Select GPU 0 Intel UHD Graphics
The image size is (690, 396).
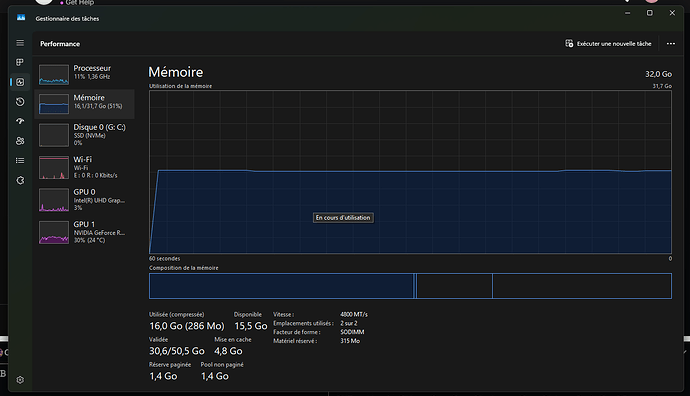(84, 200)
